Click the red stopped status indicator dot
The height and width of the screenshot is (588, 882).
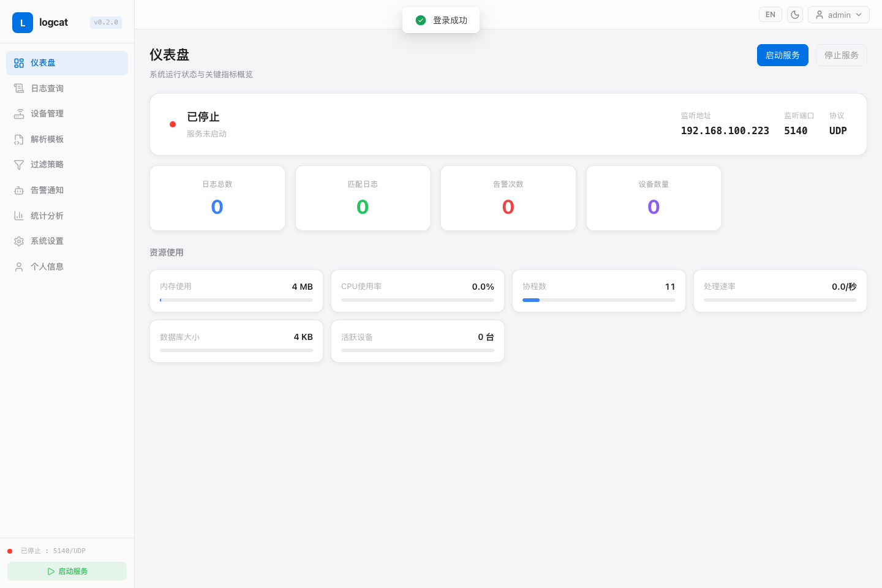click(x=173, y=124)
